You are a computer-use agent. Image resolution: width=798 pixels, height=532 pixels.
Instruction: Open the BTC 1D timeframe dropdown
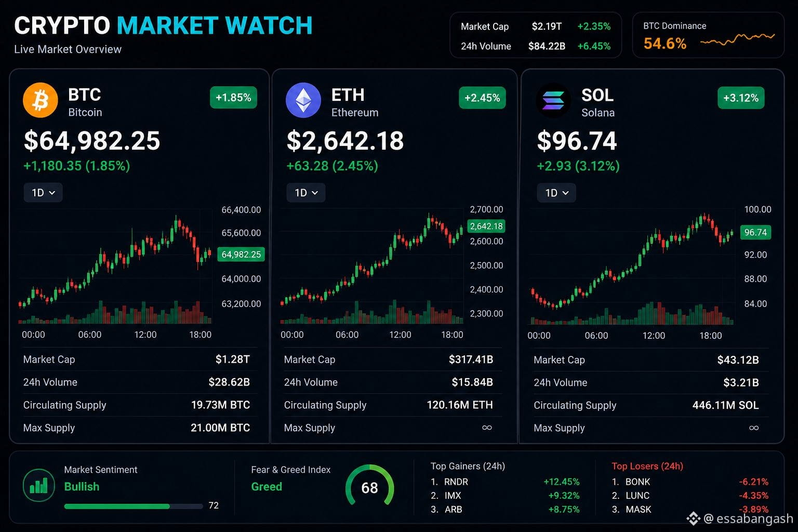point(43,193)
